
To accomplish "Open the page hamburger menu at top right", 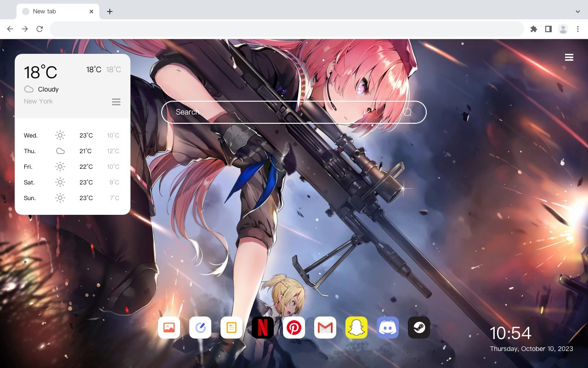I will pyautogui.click(x=569, y=57).
